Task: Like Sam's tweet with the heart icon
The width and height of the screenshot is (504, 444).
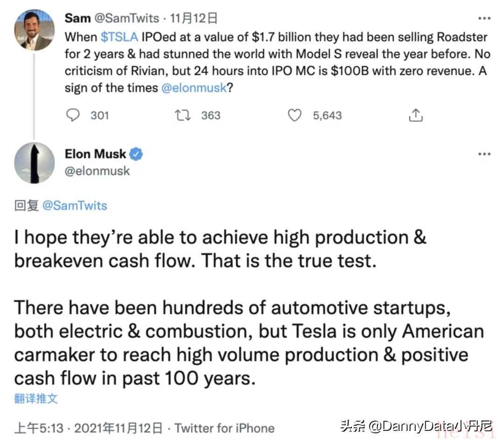Action: [x=294, y=115]
